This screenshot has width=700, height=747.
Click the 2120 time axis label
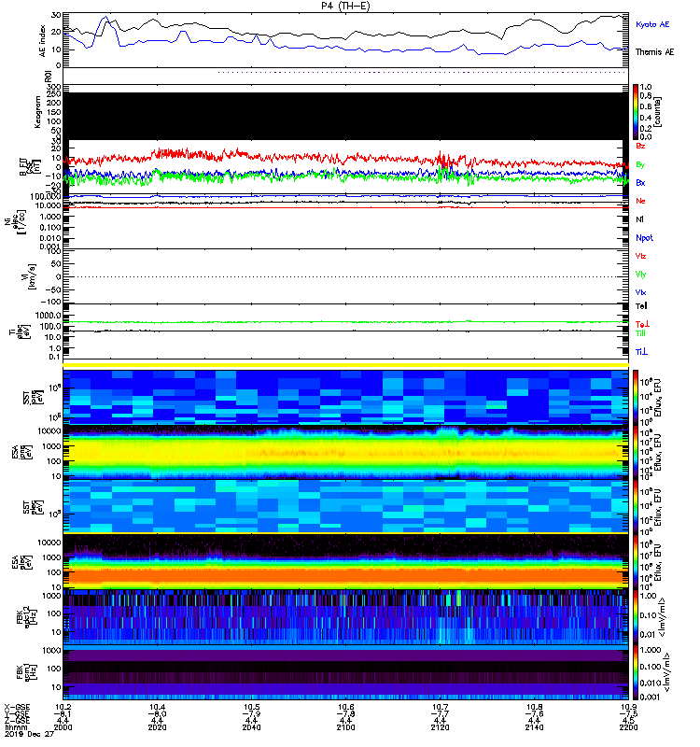point(440,727)
